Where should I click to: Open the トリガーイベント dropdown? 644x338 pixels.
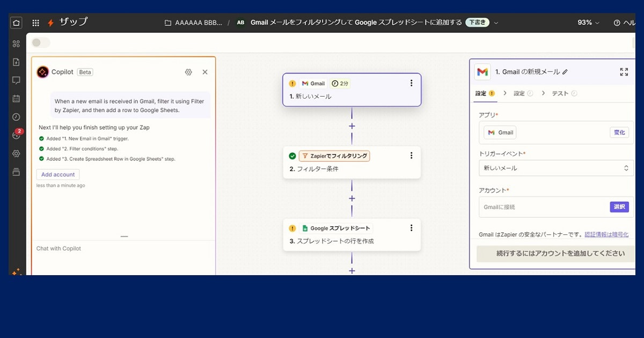[x=556, y=168]
